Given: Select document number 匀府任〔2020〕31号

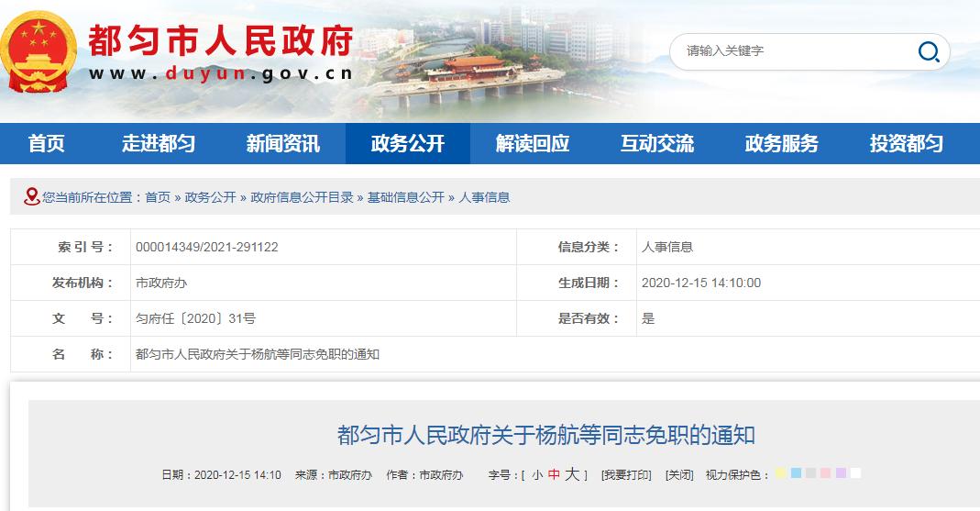Looking at the screenshot, I should [195, 318].
